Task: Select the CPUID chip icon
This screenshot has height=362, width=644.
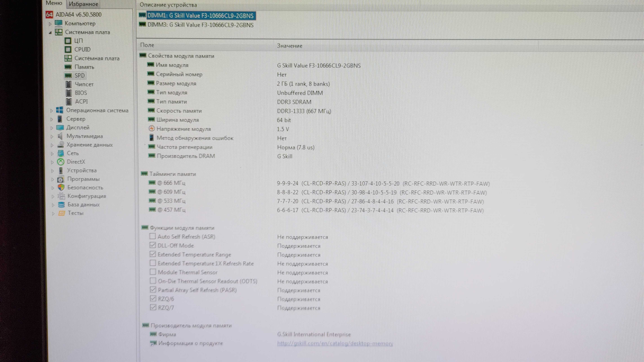Action: (x=68, y=50)
